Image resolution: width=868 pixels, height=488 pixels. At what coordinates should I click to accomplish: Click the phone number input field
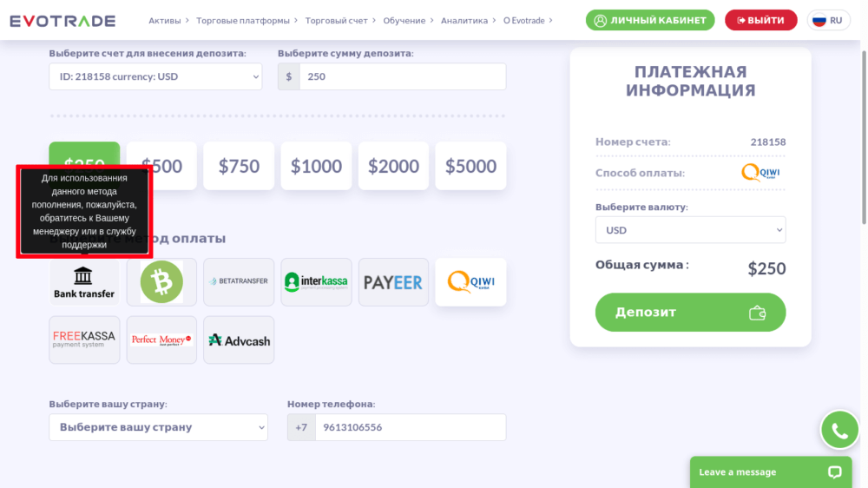click(410, 427)
